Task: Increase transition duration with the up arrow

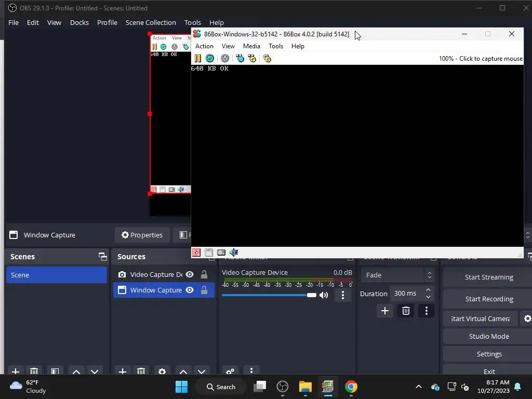Action: 428,290
